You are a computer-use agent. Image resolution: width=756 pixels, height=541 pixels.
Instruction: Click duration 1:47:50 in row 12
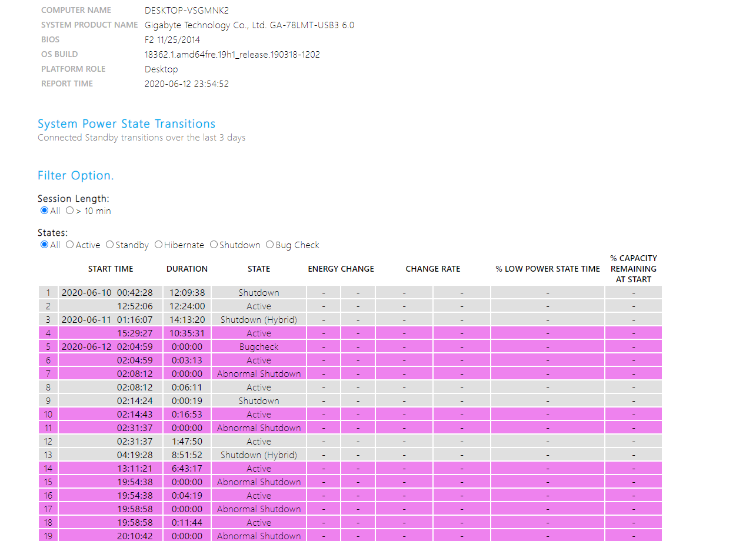(x=187, y=442)
